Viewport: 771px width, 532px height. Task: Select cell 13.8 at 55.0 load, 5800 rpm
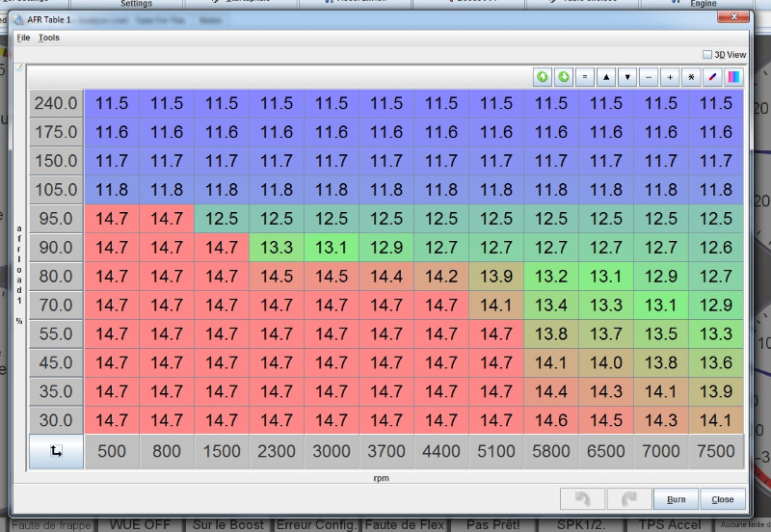click(x=551, y=333)
